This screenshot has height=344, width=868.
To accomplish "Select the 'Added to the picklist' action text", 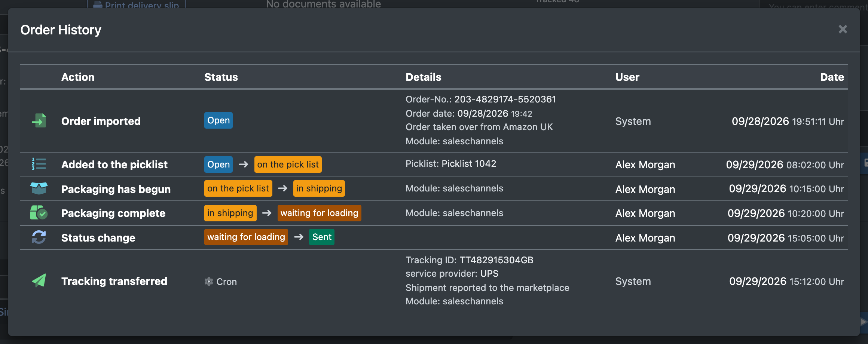I will click(114, 165).
